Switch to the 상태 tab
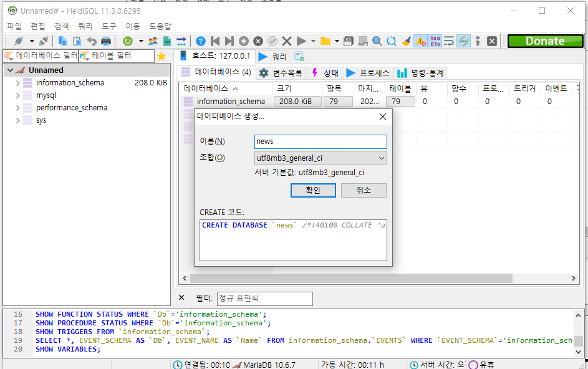The image size is (588, 369). click(325, 73)
